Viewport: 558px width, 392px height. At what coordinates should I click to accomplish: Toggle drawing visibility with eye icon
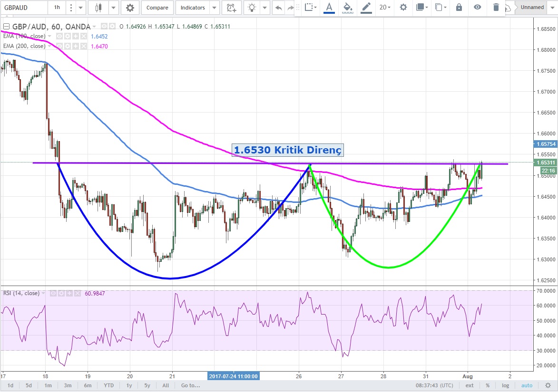click(x=477, y=7)
